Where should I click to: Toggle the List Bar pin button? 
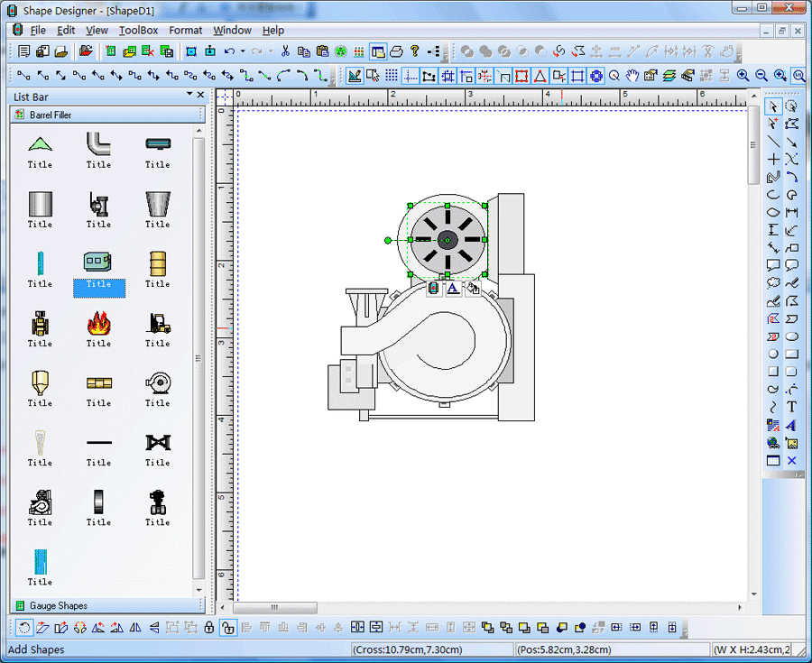pyautogui.click(x=200, y=94)
